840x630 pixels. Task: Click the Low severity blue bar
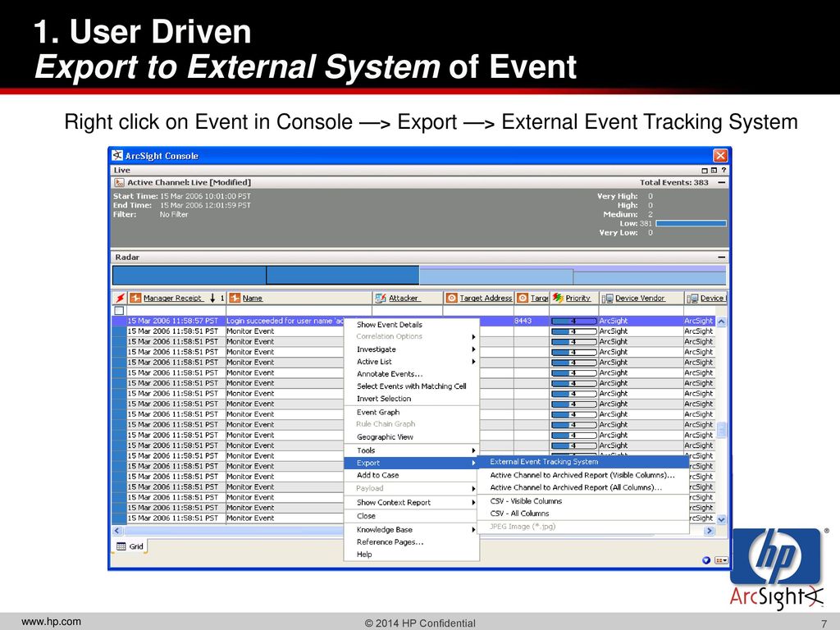(x=691, y=223)
